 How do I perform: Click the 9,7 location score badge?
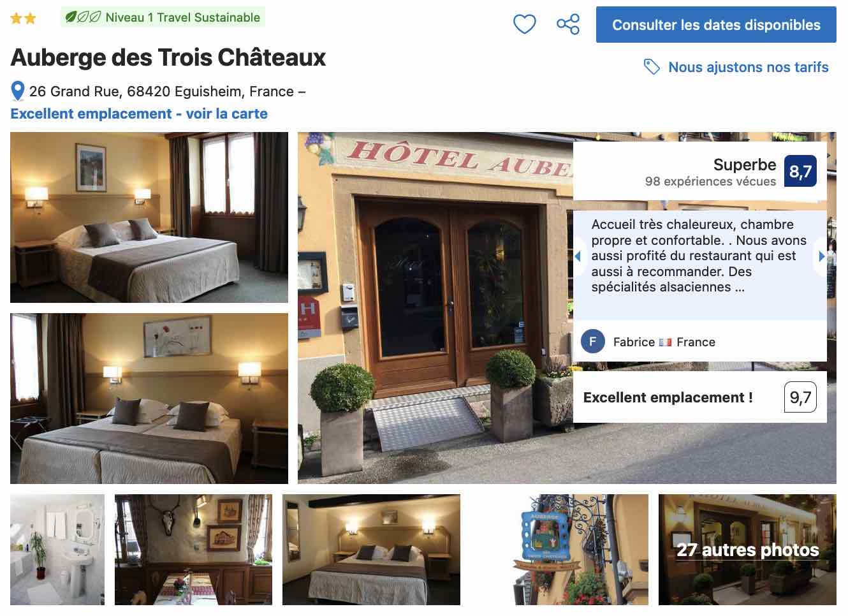pos(800,397)
